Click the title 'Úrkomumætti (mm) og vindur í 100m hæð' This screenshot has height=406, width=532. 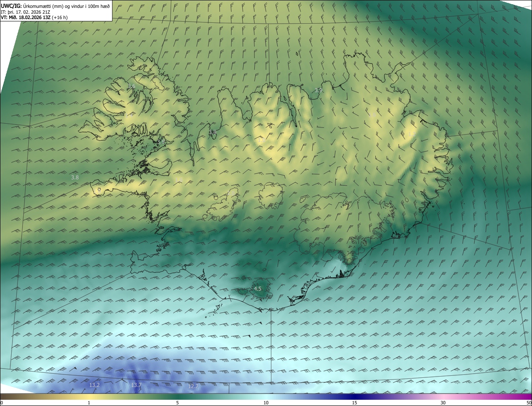66,6
